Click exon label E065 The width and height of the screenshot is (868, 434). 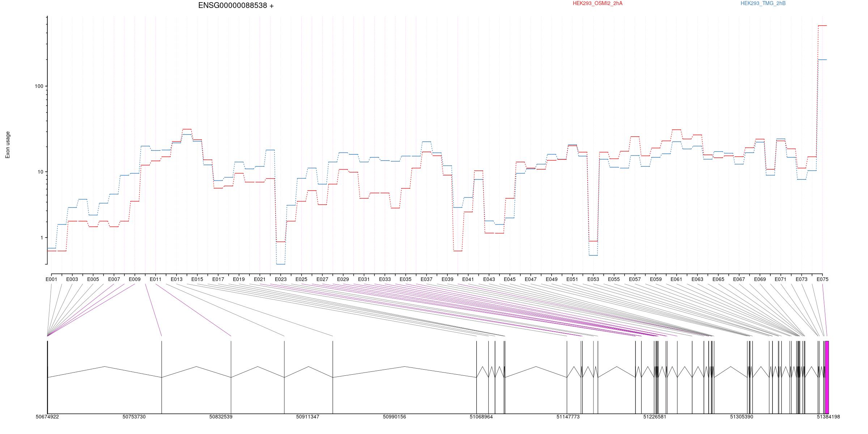click(718, 279)
